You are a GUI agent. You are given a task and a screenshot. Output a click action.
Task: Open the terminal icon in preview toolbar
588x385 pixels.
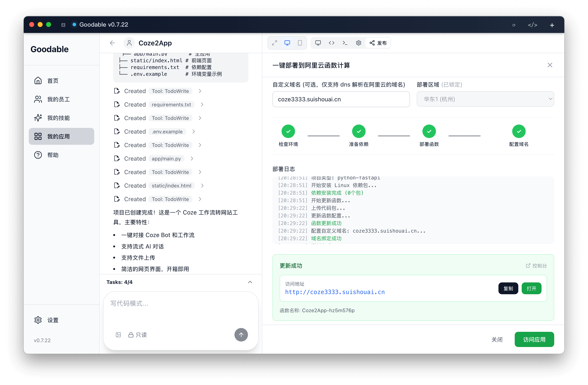click(345, 42)
